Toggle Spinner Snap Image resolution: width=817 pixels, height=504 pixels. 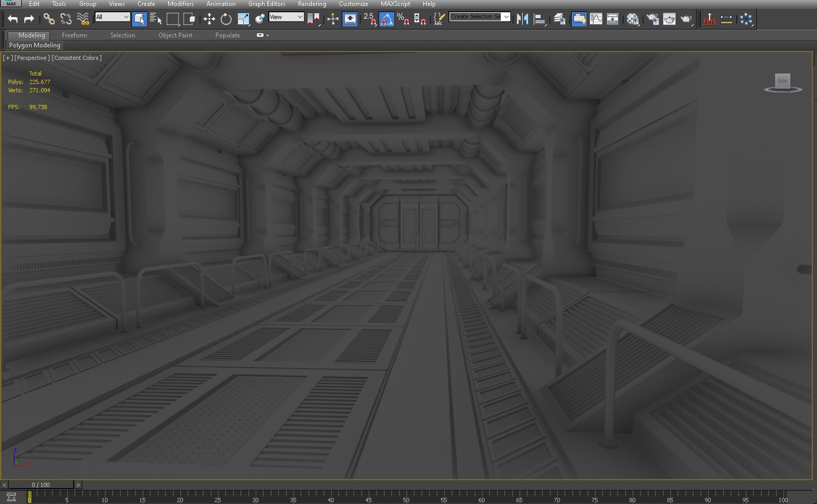pos(420,19)
